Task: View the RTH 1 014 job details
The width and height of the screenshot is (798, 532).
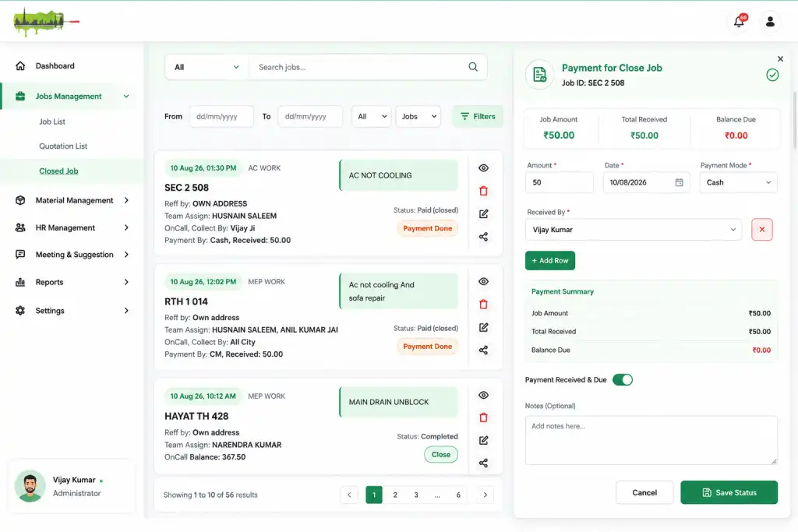Action: (483, 281)
